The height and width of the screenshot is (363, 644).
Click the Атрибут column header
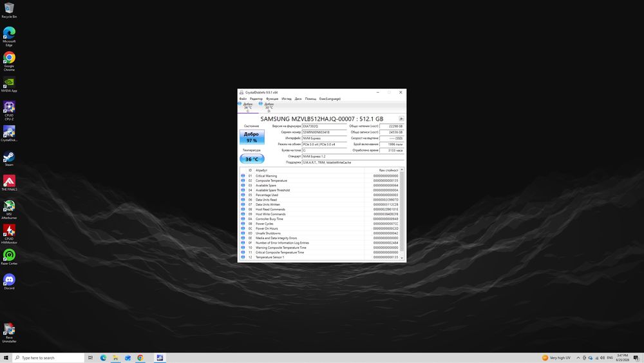click(x=261, y=170)
